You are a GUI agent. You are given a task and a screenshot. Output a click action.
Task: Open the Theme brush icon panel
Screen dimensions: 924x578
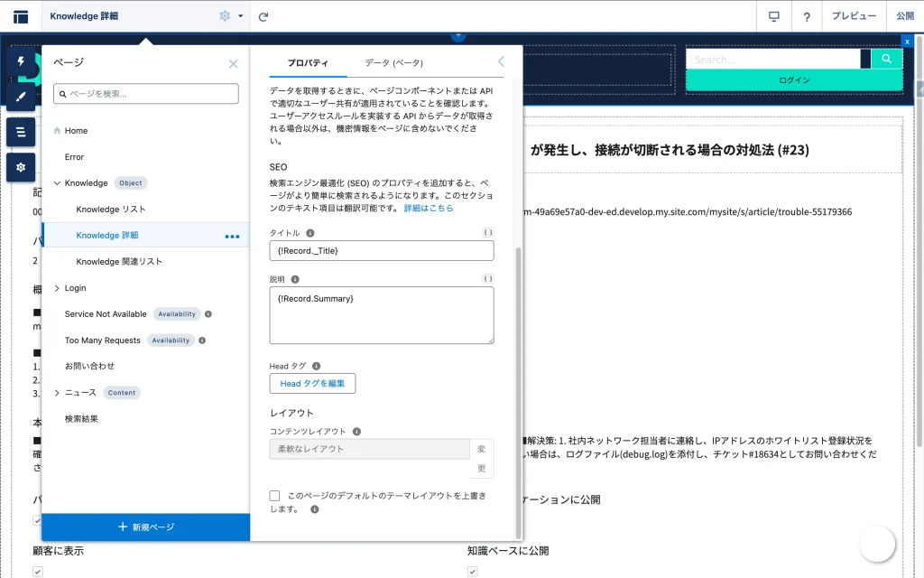click(21, 97)
